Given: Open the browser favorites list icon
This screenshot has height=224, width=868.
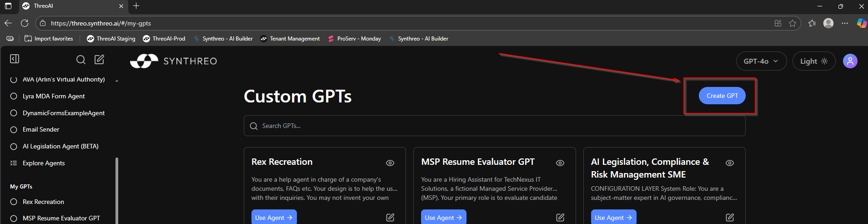Looking at the screenshot, I should (812, 23).
